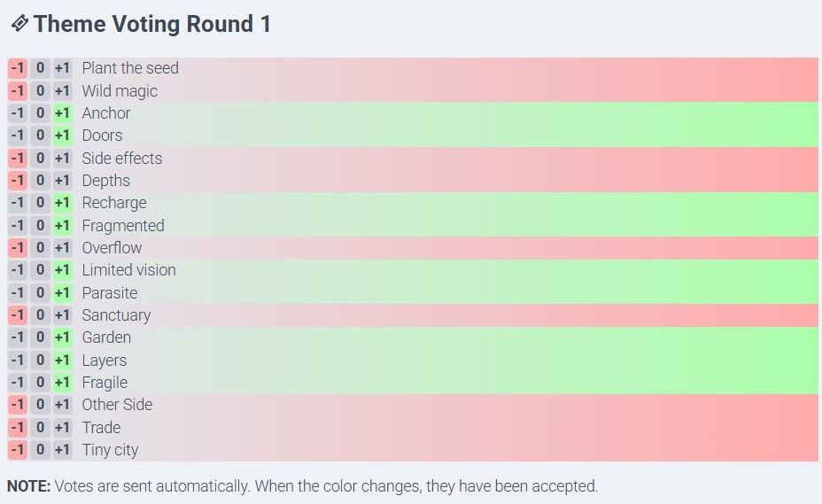Vote -1 on Limited vision

(x=18, y=270)
